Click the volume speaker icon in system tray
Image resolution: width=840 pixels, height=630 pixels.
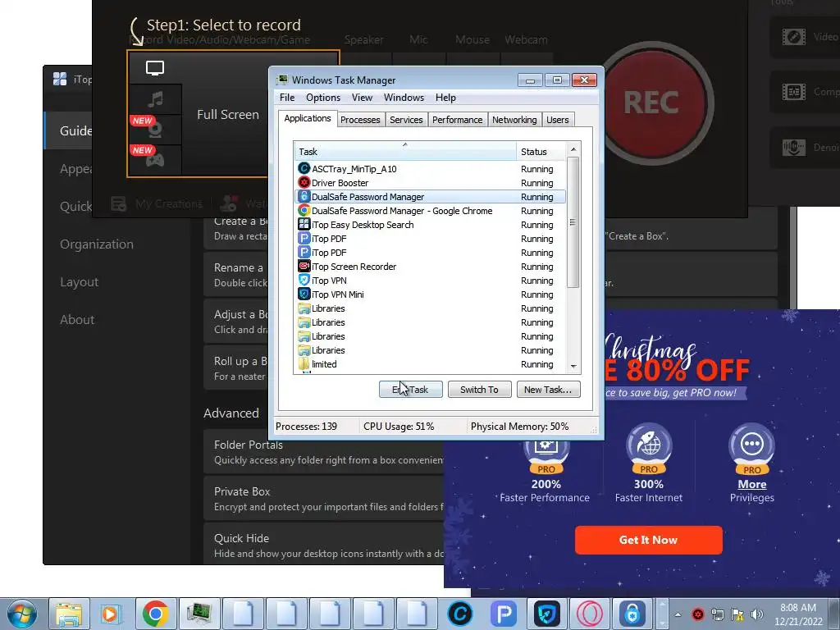click(x=757, y=614)
